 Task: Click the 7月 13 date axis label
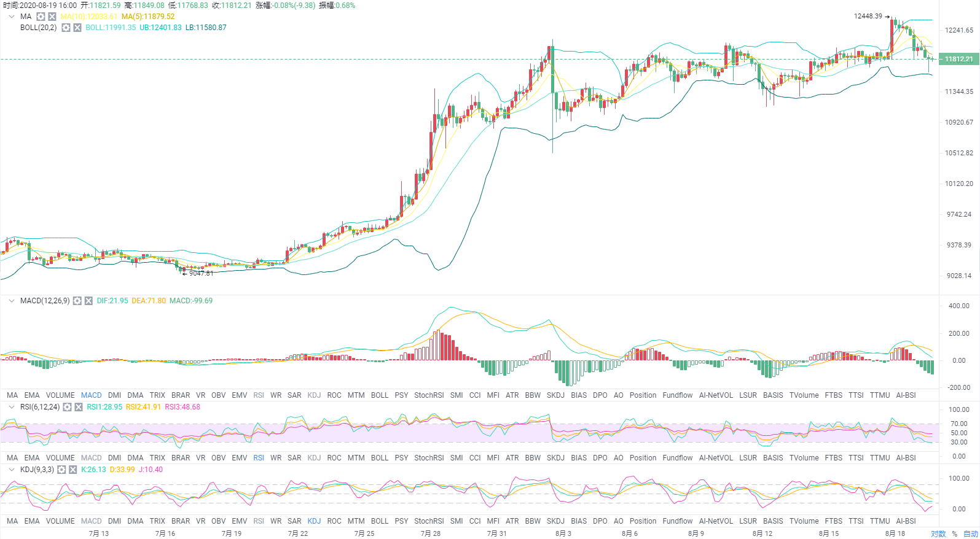pyautogui.click(x=99, y=533)
